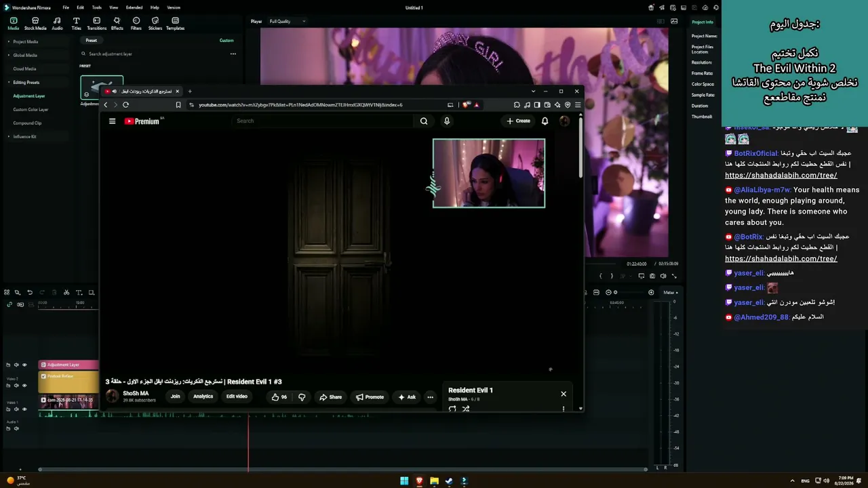This screenshot has width=868, height=488.
Task: Click the YouTube search magnifier button
Action: coord(424,121)
